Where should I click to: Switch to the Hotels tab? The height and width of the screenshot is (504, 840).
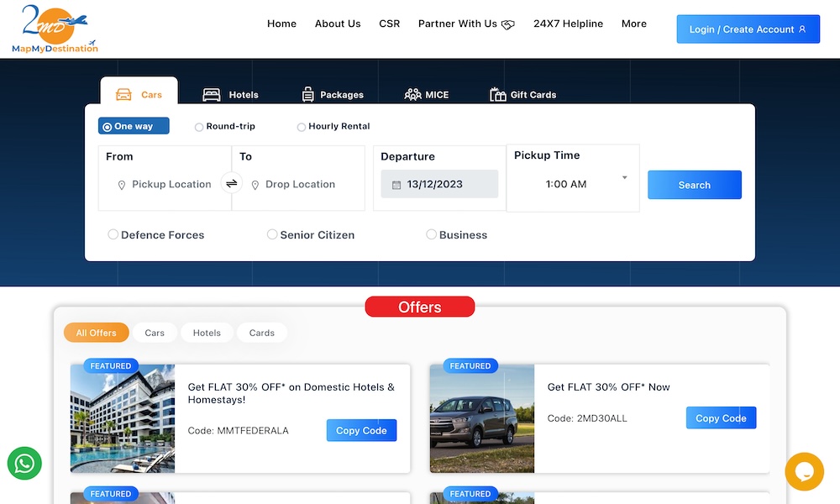click(231, 94)
